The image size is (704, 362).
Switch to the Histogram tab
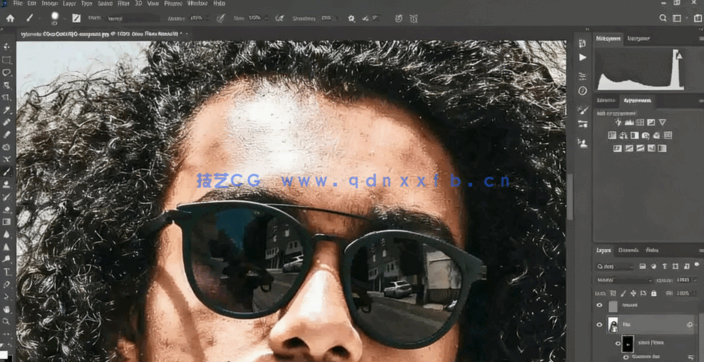(609, 39)
